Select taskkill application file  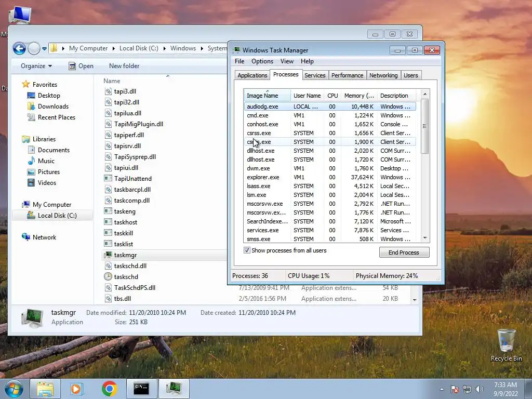pos(124,233)
